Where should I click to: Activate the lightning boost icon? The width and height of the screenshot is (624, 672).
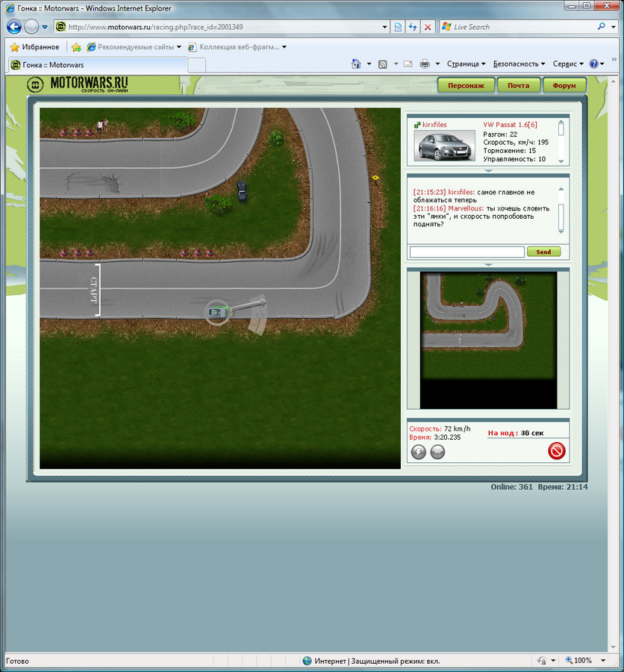pyautogui.click(x=418, y=452)
